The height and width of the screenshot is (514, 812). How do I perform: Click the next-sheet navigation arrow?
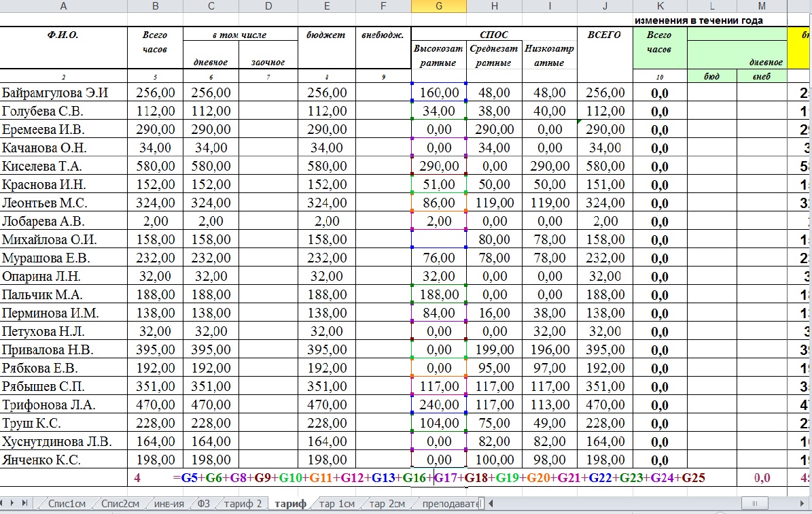point(12,502)
